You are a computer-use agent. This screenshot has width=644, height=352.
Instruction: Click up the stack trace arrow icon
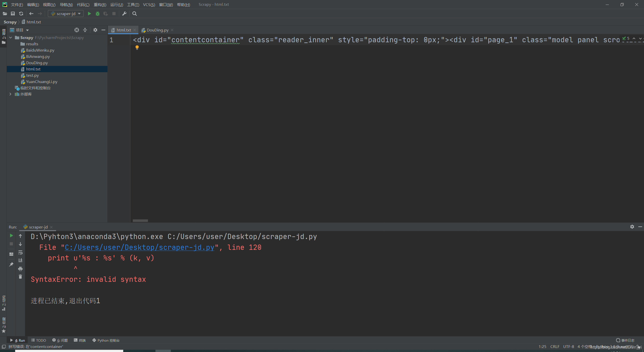tap(20, 236)
